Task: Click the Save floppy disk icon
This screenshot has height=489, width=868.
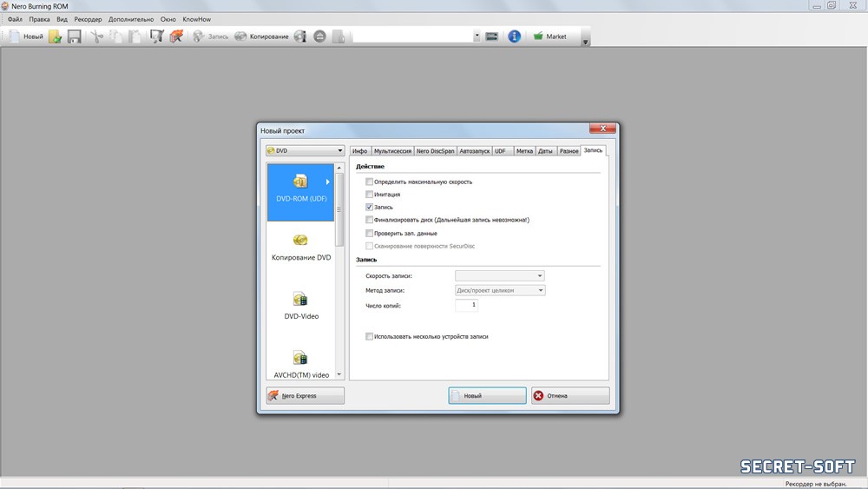Action: click(x=74, y=36)
